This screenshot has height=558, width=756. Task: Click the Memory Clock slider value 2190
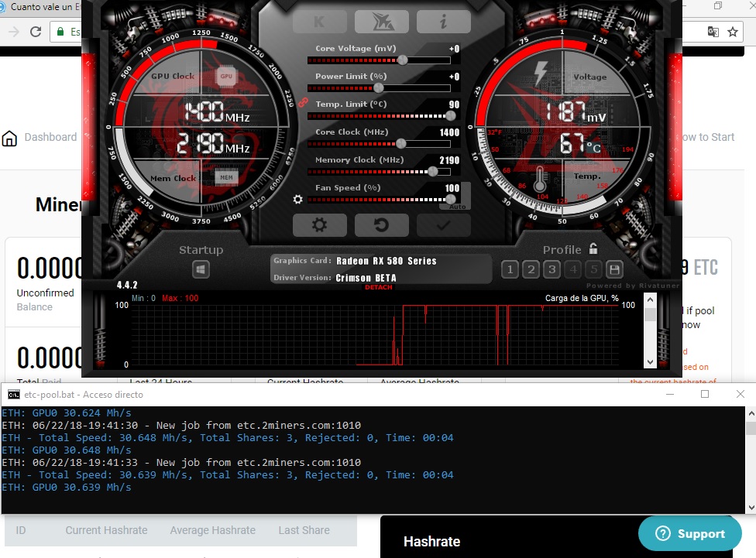pos(449,160)
